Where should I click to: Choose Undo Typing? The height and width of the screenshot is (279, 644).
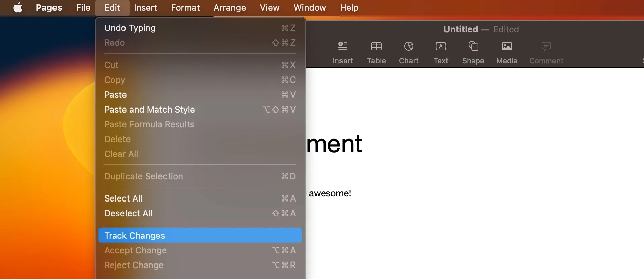pos(200,28)
